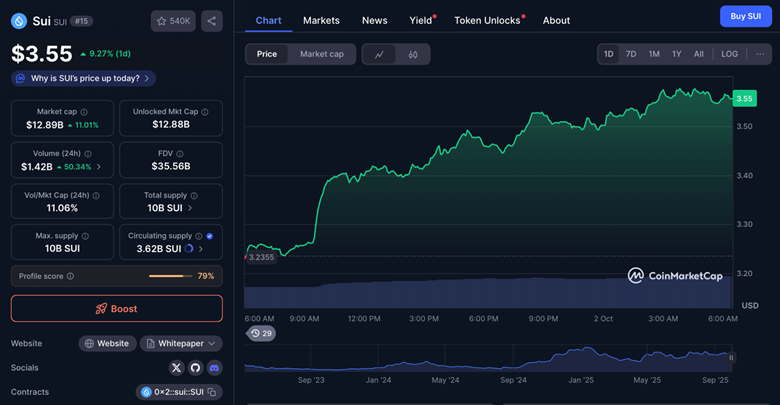Expand the Circulating supply details chevron
The width and height of the screenshot is (780, 405).
click(201, 249)
